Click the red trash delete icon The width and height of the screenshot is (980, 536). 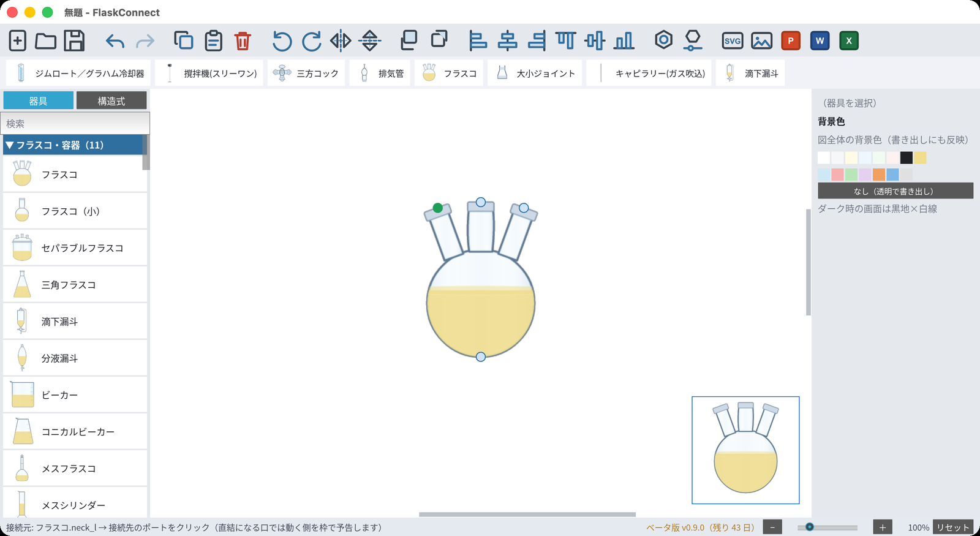243,41
